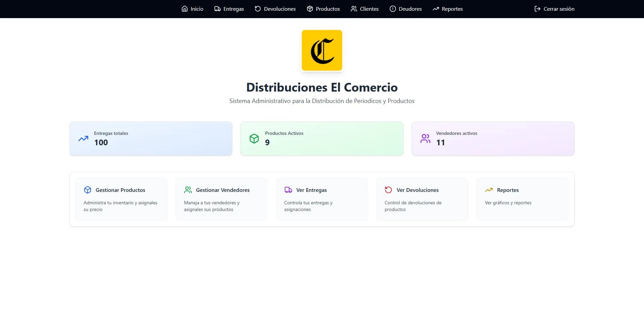Click the Vendedores activos label
This screenshot has width=644, height=317.
457,133
